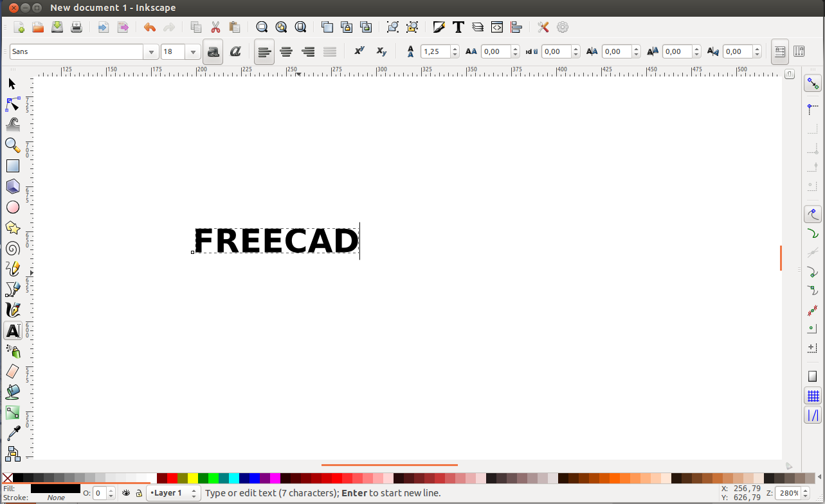Toggle italic text style

coord(235,52)
